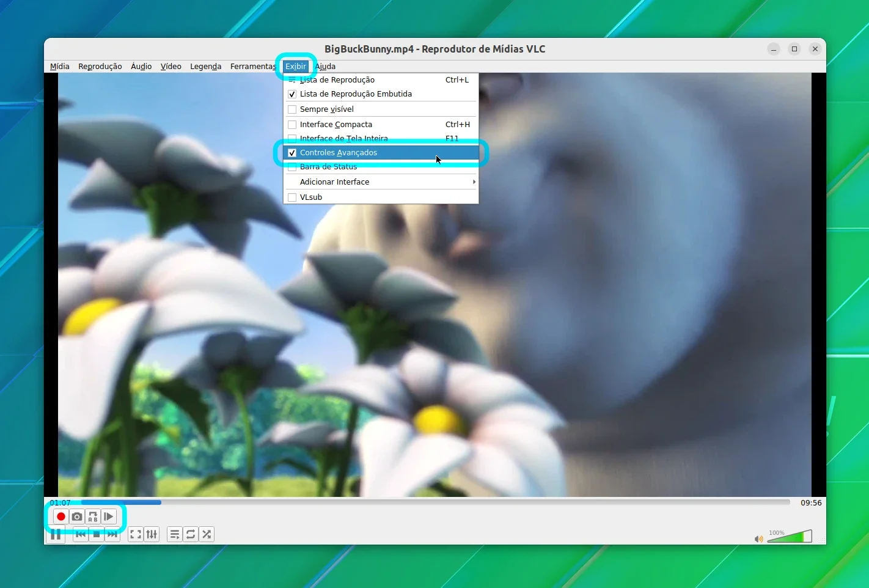Uncheck Lista de Reprodução Embutida

pos(381,94)
